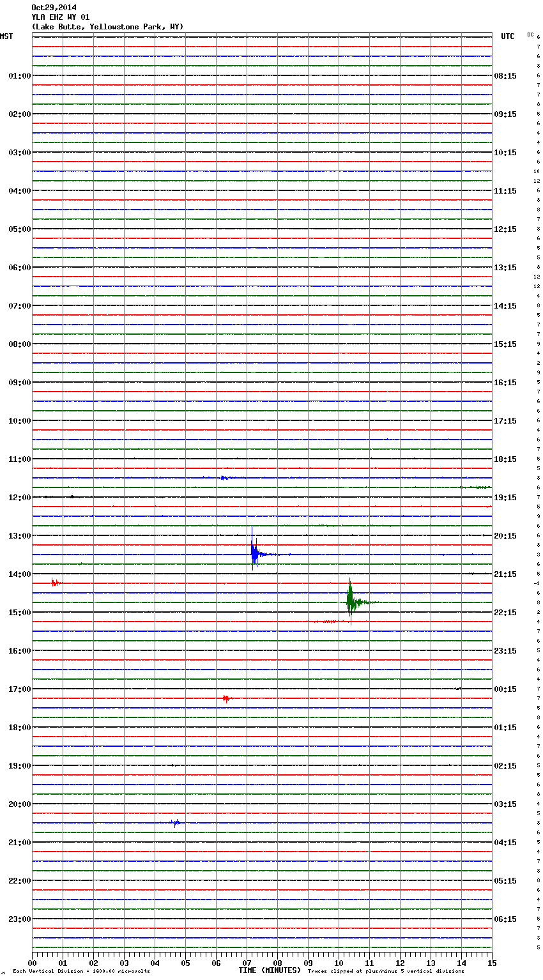Image resolution: width=543 pixels, height=980 pixels.
Task: Select the station code YLA EHZ WY 01
Action: coord(61,17)
